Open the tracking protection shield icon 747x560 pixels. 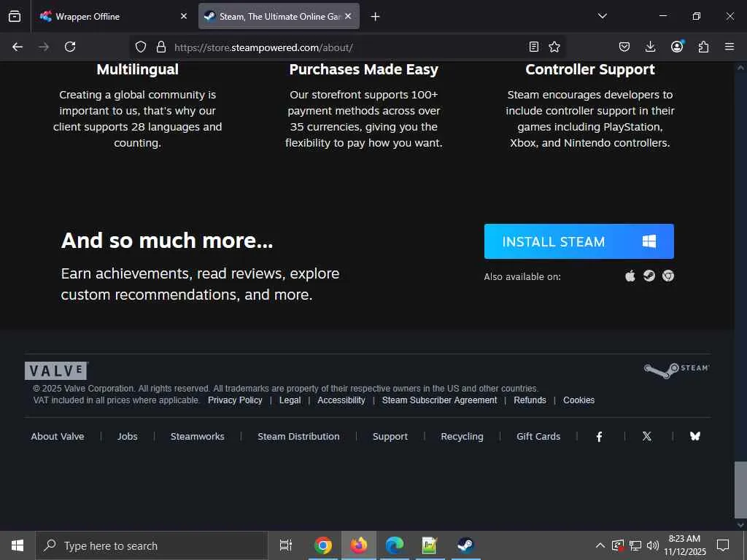pyautogui.click(x=141, y=47)
